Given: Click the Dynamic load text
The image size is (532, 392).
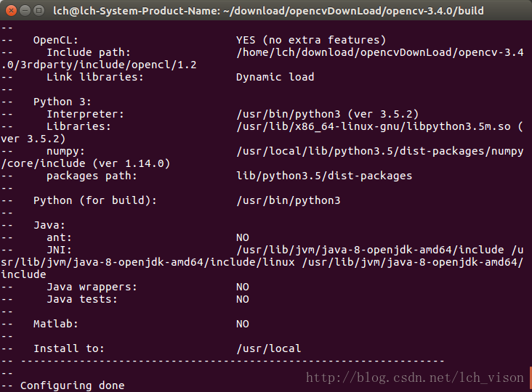Looking at the screenshot, I should [x=275, y=77].
